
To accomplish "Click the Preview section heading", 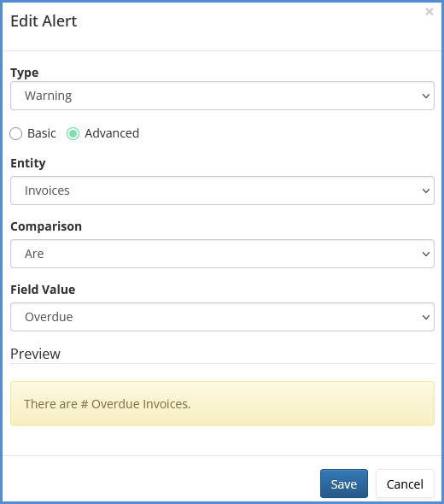I will click(x=35, y=354).
